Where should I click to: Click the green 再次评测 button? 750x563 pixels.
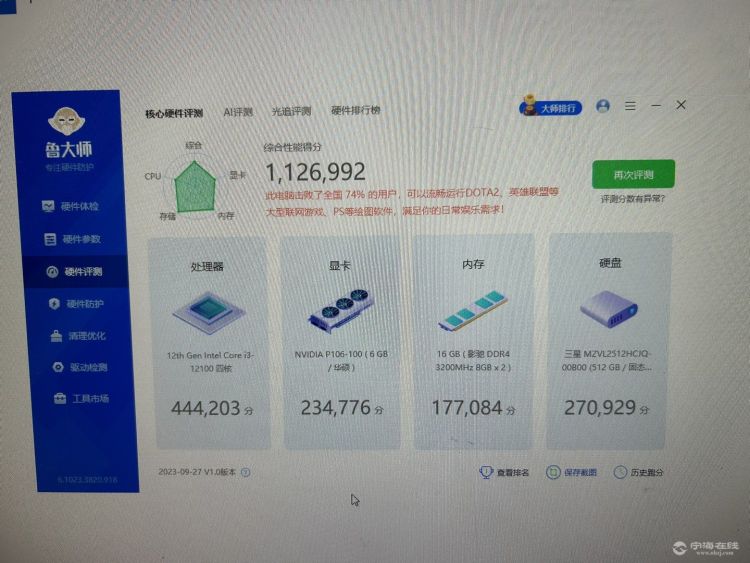[633, 175]
